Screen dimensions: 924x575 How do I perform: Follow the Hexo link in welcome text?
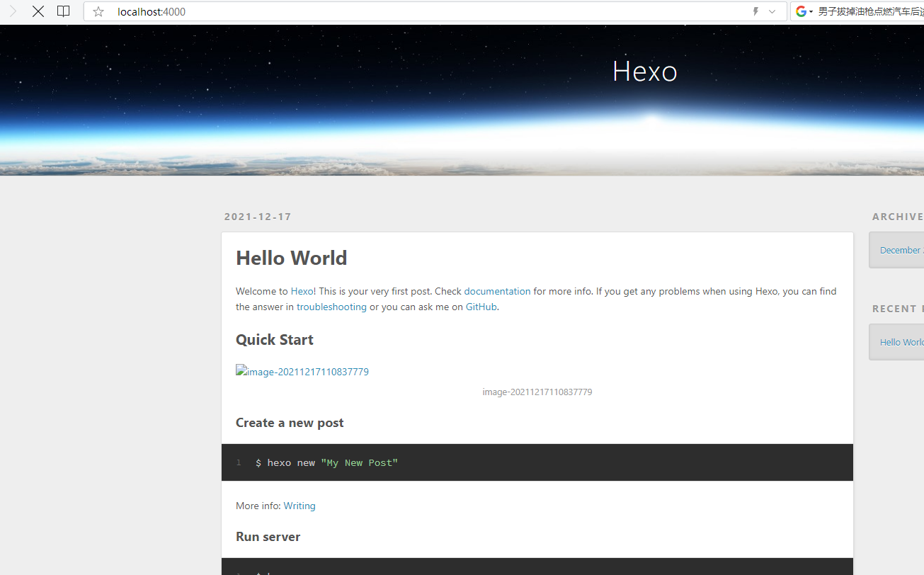tap(302, 291)
